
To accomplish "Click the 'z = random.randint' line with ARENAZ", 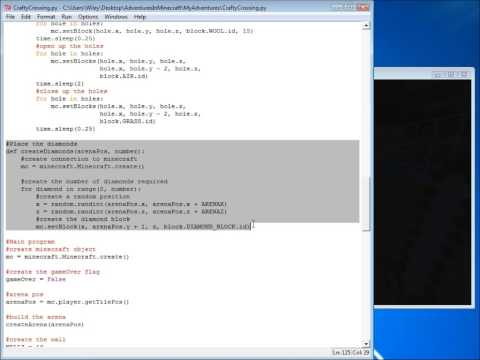I will tap(132, 211).
